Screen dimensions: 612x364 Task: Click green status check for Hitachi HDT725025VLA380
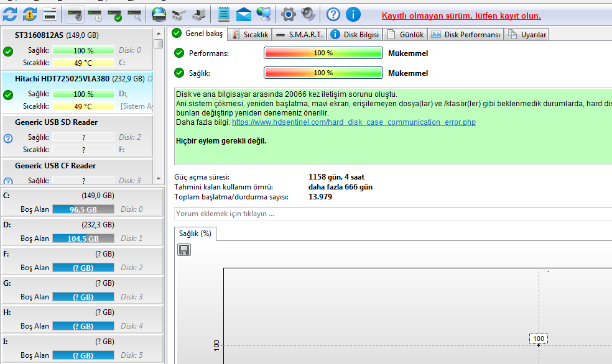click(x=8, y=94)
